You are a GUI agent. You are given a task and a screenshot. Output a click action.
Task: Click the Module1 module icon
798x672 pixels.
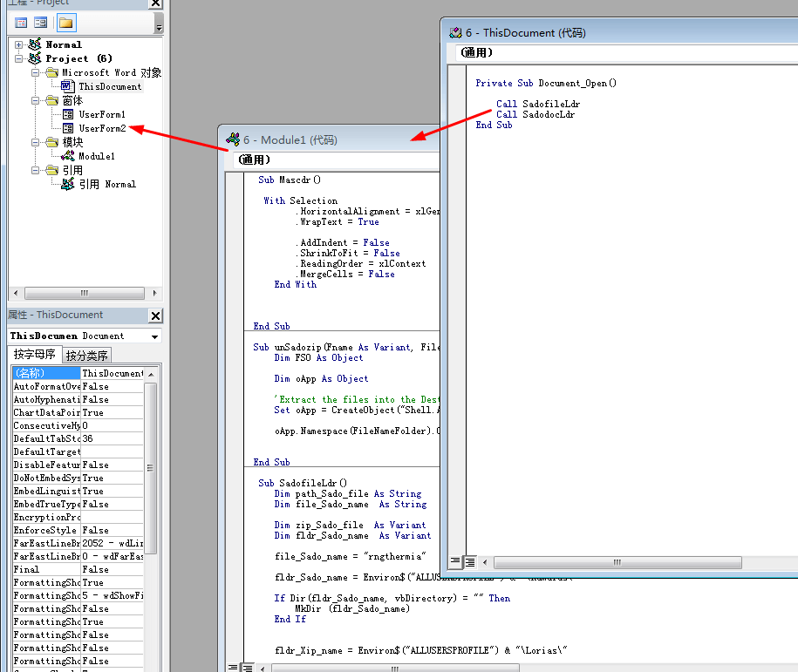coord(68,156)
